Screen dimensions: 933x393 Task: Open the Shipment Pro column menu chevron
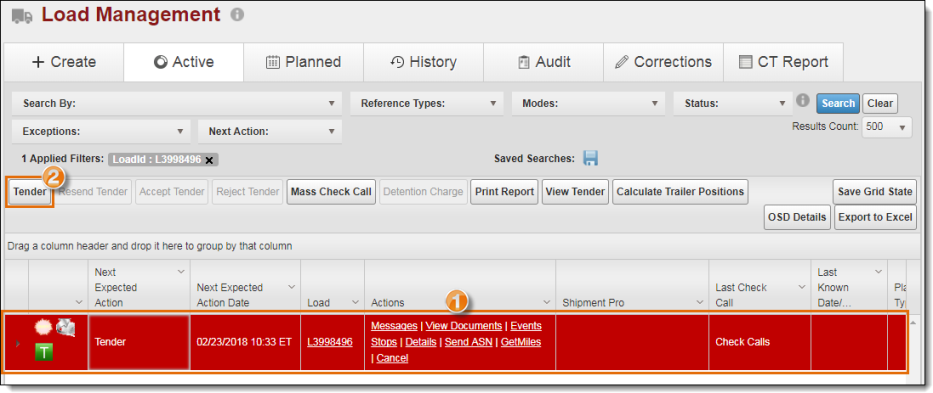point(700,302)
